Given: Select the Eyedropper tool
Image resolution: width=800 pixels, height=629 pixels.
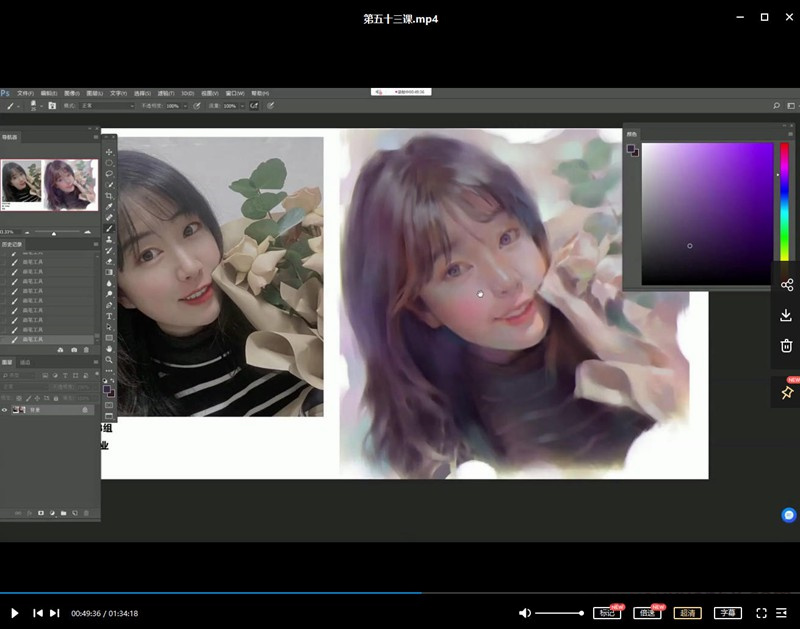Looking at the screenshot, I should [109, 206].
